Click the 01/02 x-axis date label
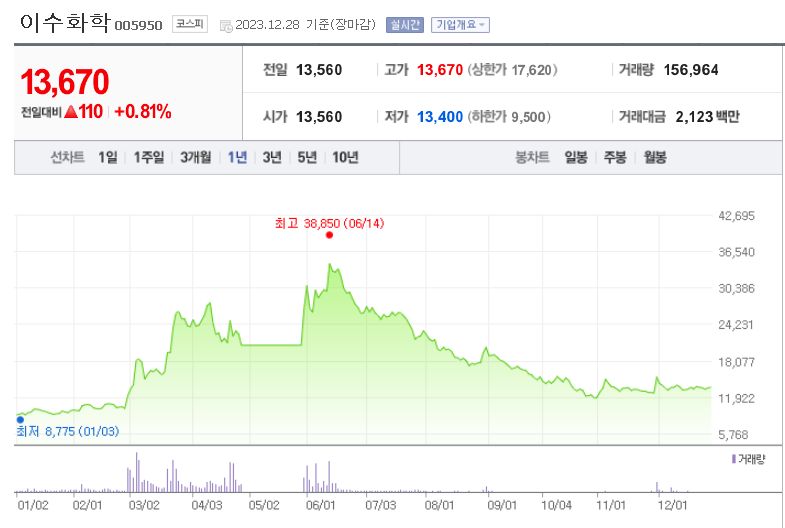The height and width of the screenshot is (528, 785). [x=33, y=505]
